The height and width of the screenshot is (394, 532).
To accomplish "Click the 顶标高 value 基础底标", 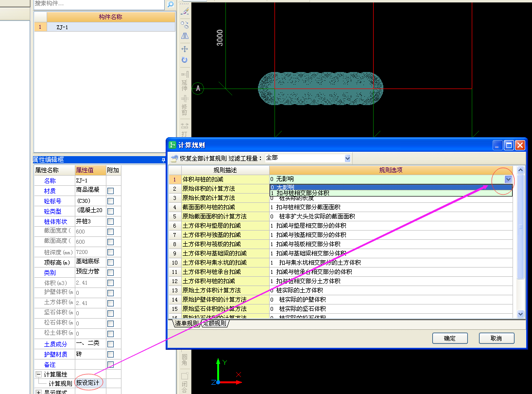I will [90, 261].
